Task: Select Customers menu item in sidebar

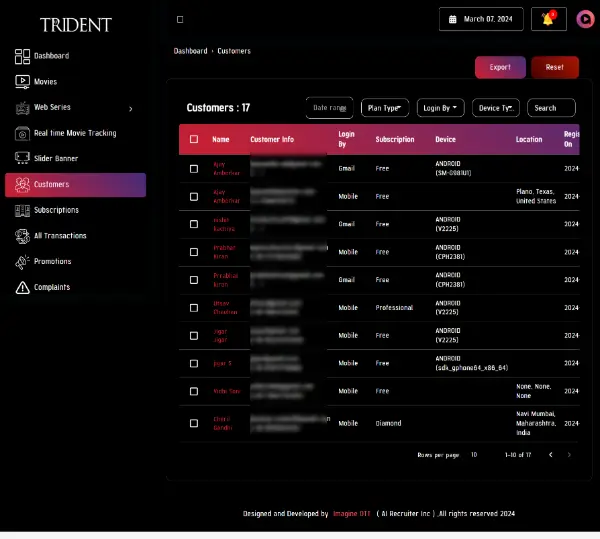Action: point(75,185)
